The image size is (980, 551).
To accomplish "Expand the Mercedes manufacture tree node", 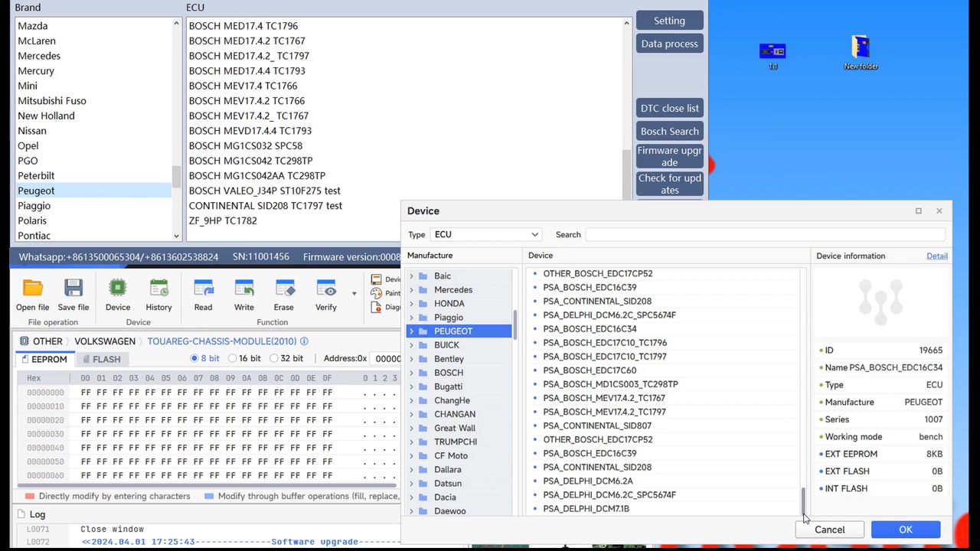I will pos(412,290).
